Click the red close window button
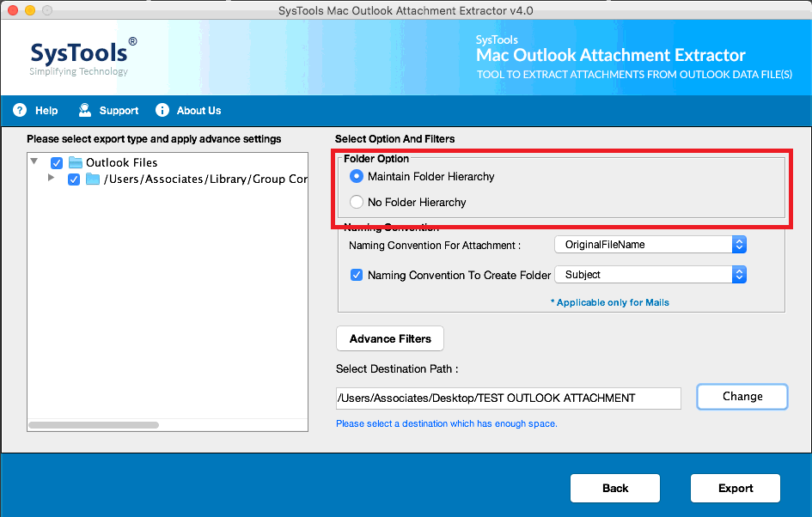 14,10
